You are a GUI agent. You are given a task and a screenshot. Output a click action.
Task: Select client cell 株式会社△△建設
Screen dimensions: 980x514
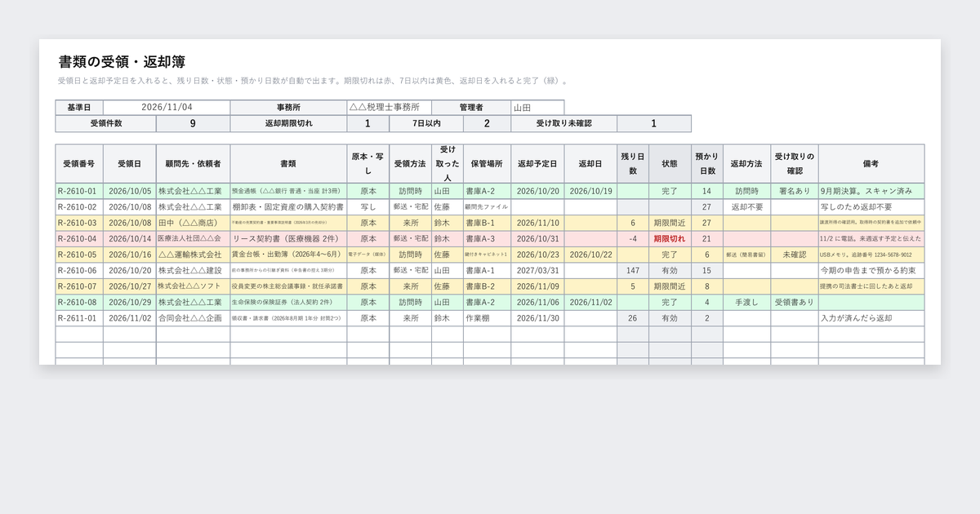193,271
